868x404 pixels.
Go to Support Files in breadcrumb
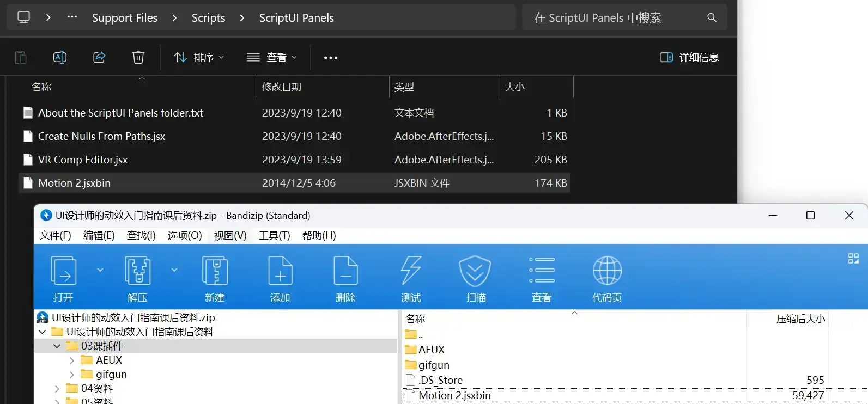click(125, 17)
